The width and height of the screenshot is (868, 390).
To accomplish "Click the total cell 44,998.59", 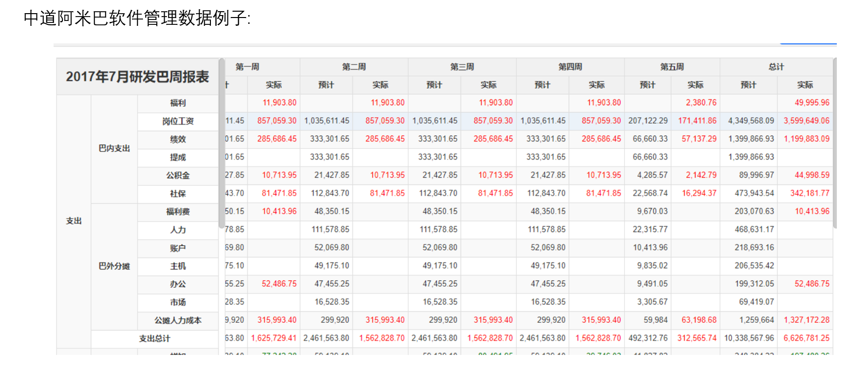I will pyautogui.click(x=805, y=175).
